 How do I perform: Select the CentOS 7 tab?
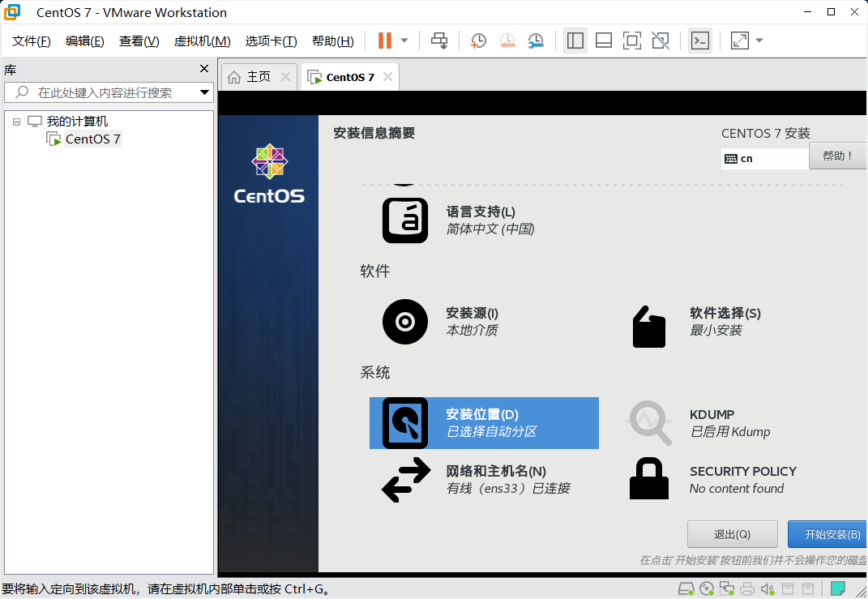350,77
